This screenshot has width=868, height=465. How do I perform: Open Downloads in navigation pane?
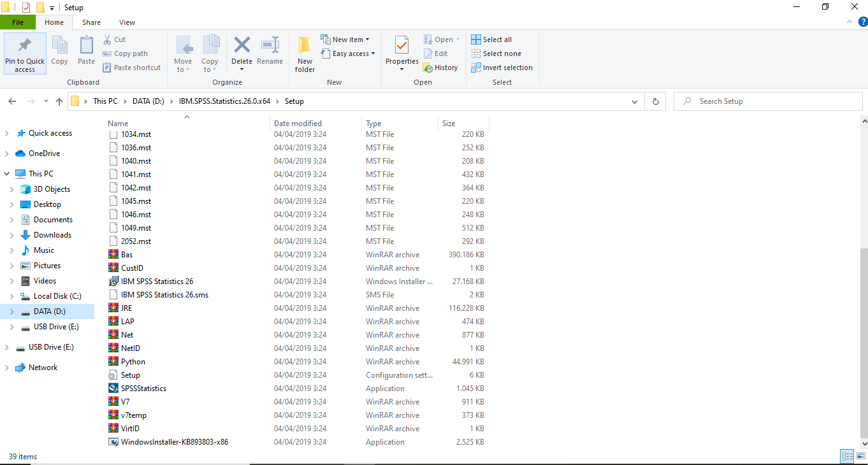point(52,235)
